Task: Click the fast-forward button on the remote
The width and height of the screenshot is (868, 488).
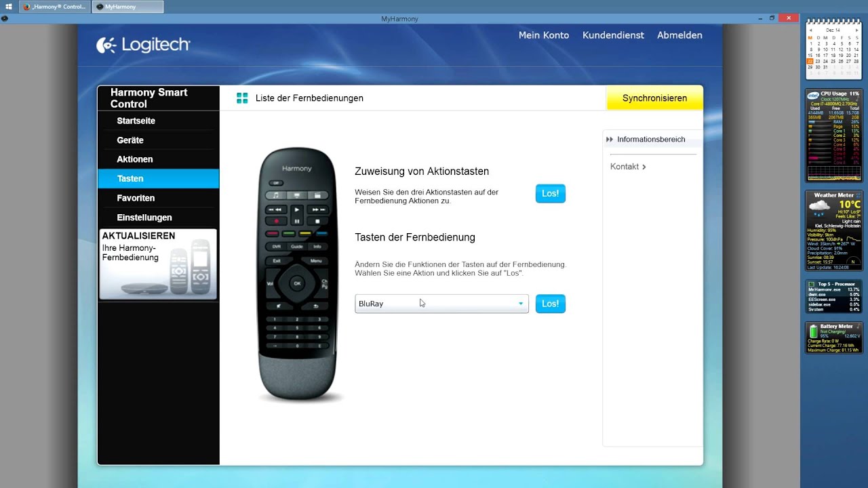Action: (317, 209)
